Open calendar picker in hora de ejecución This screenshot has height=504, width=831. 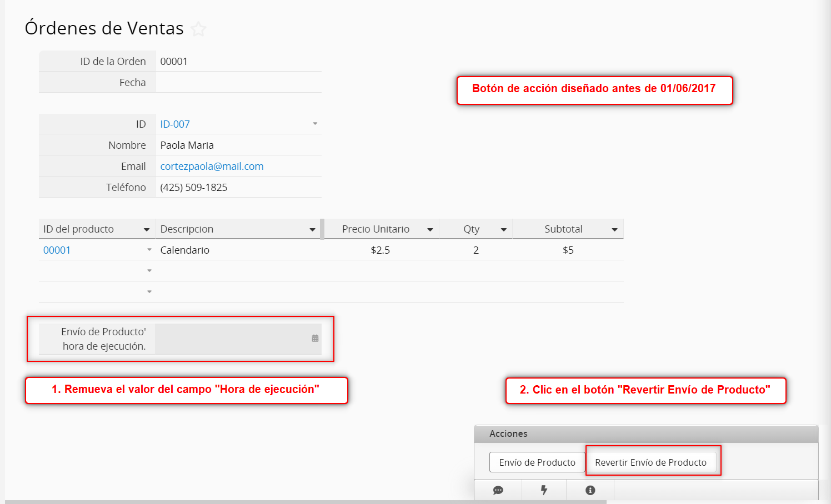coord(315,339)
